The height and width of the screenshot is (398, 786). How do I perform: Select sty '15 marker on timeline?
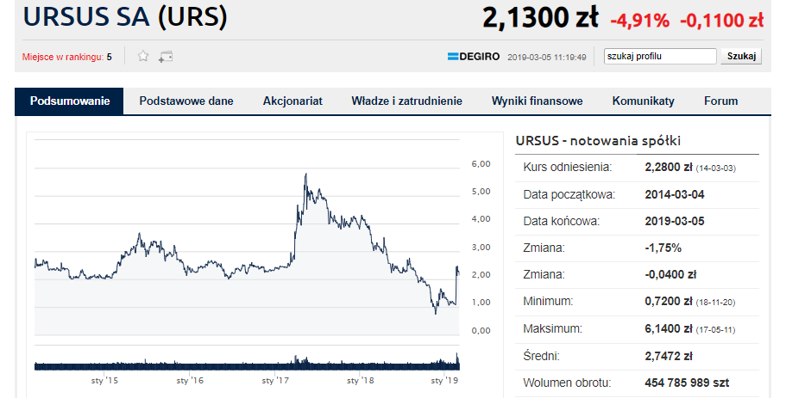(x=105, y=380)
